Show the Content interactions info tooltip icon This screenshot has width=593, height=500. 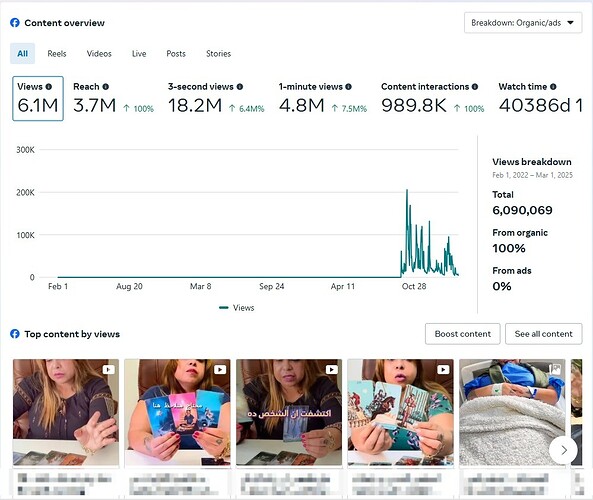tap(475, 87)
